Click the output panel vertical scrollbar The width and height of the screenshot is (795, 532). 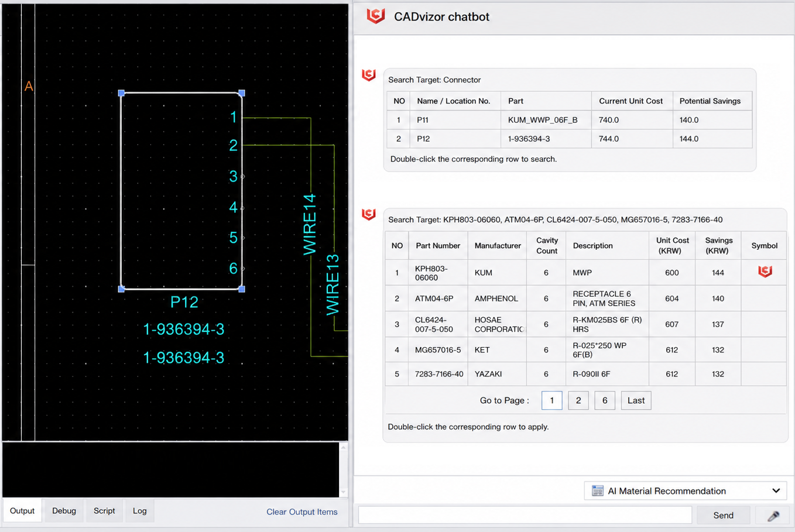343,469
